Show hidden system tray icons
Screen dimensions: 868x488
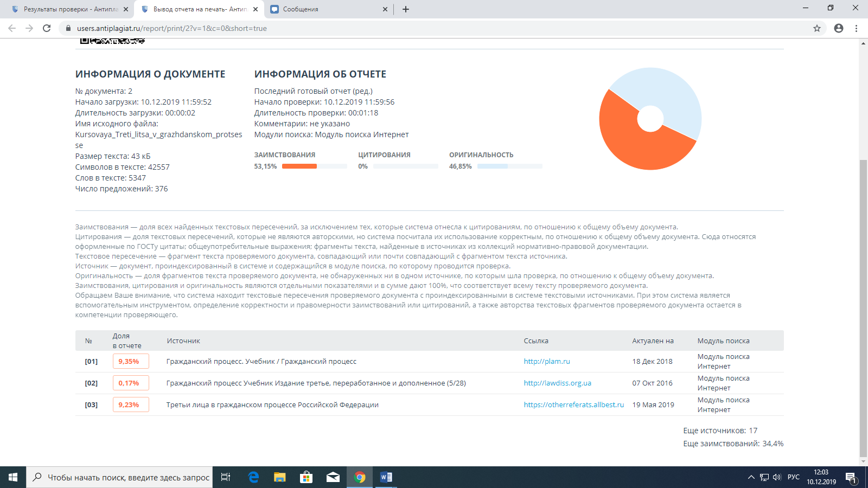[x=751, y=477]
